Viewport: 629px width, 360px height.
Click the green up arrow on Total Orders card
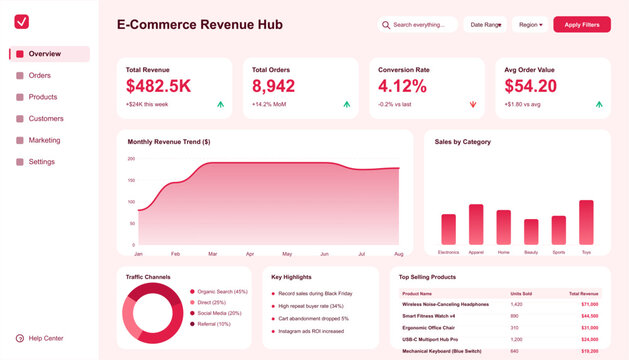pyautogui.click(x=347, y=104)
